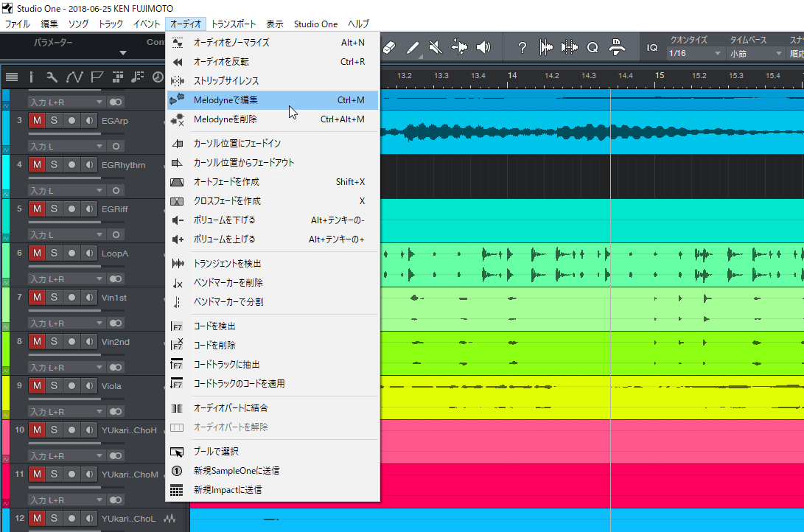The image size is (804, 532).
Task: Open the audio bend panel icon
Action: [x=546, y=48]
